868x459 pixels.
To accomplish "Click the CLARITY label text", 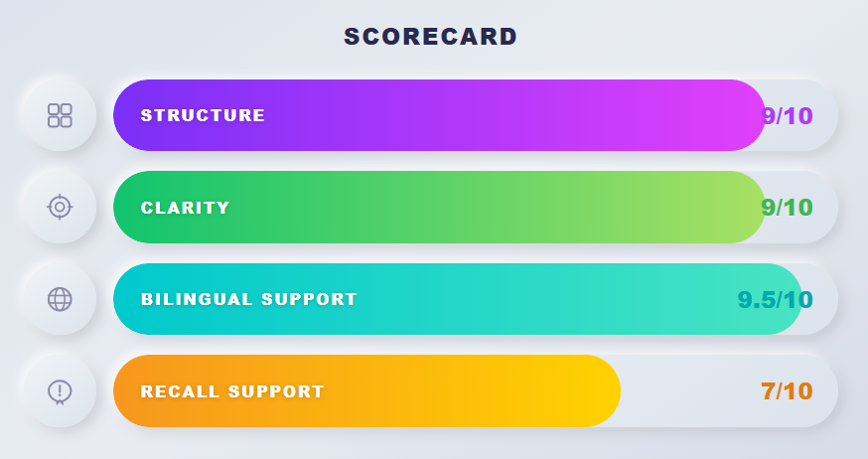I will pos(185,208).
